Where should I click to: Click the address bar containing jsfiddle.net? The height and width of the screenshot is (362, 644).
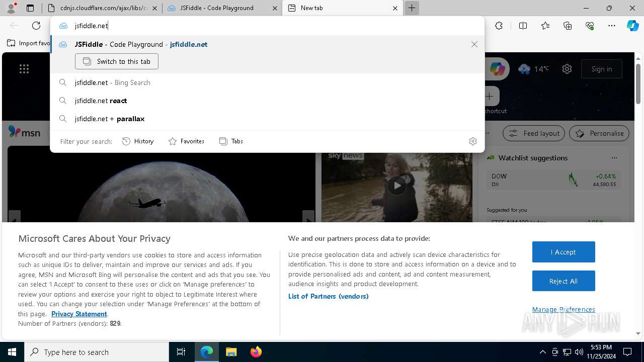267,26
